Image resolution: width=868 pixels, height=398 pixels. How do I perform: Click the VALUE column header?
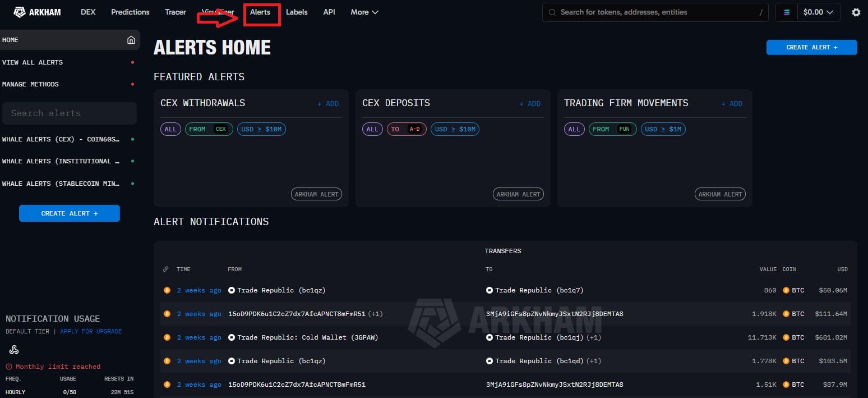point(768,269)
